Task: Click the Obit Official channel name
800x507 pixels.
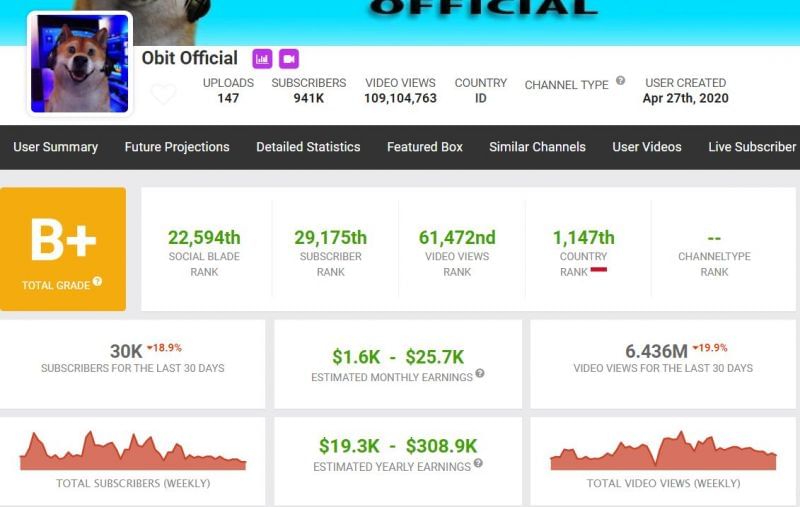Action: (x=190, y=58)
